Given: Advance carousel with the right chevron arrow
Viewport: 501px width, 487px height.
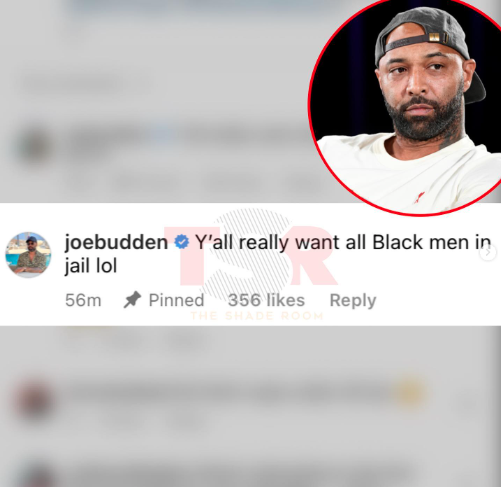Looking at the screenshot, I should (488, 253).
